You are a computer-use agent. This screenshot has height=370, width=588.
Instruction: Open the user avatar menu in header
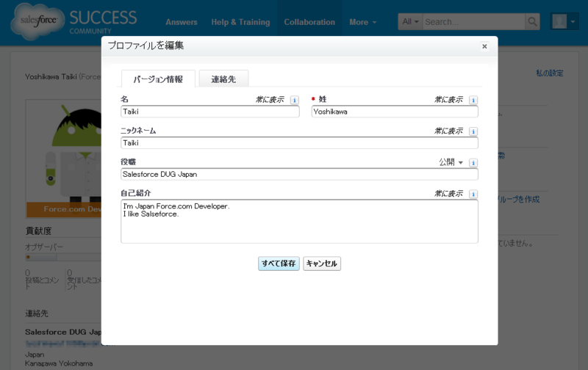coord(564,22)
